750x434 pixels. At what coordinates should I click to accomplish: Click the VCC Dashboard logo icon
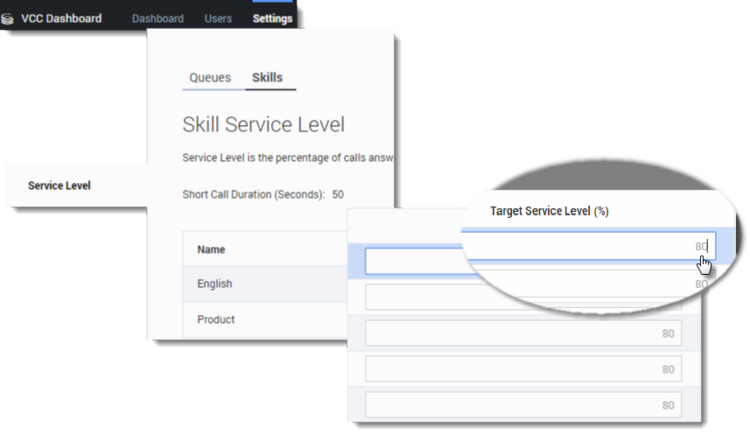point(7,19)
